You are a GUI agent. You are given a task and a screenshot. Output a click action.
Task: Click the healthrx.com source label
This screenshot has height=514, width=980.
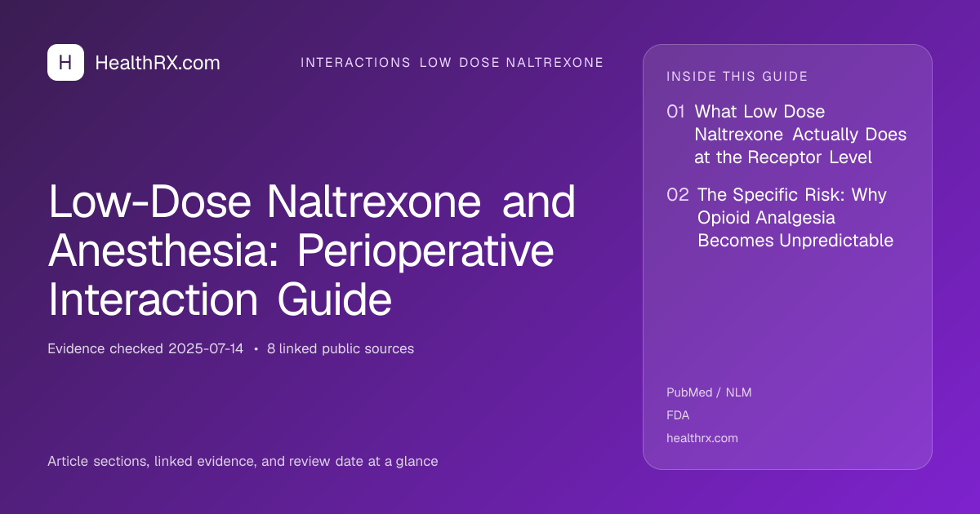pyautogui.click(x=702, y=438)
